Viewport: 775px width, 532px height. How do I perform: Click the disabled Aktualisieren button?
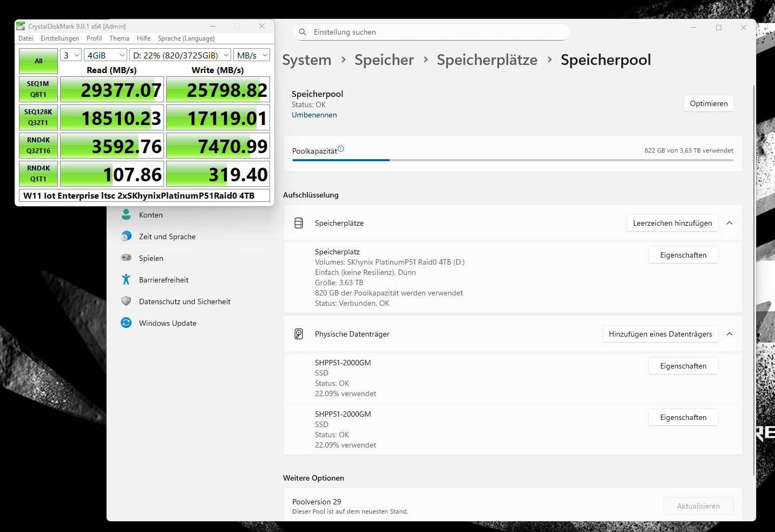[x=699, y=506]
